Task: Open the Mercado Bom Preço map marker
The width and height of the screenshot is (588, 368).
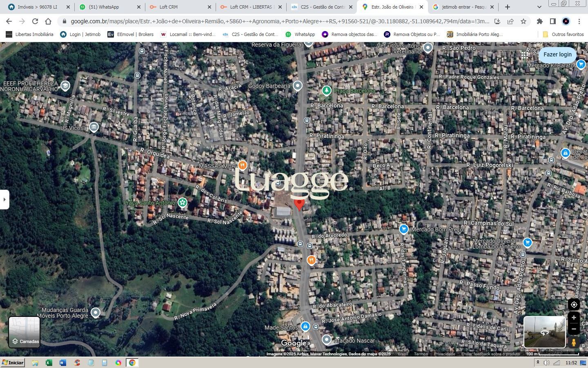Action: pos(403,229)
